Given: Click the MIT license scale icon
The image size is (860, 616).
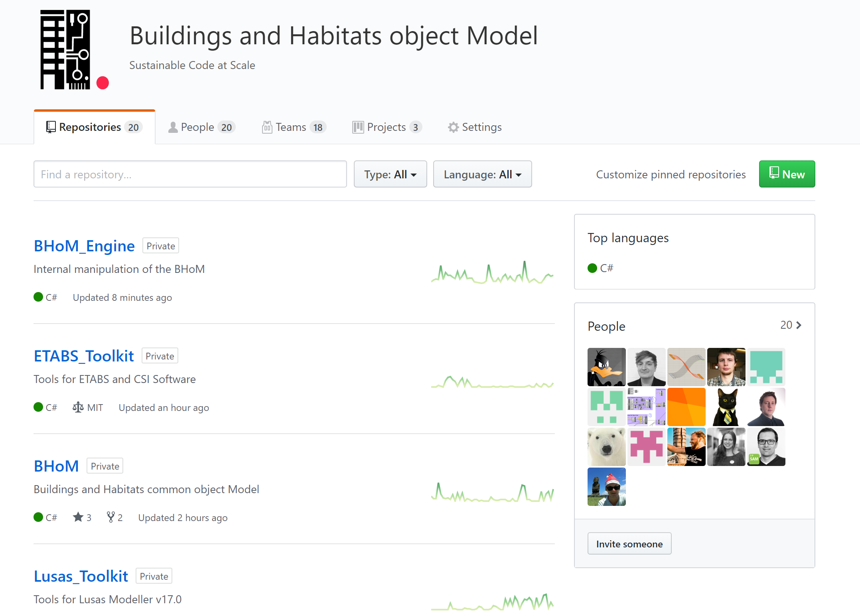Looking at the screenshot, I should click(78, 407).
